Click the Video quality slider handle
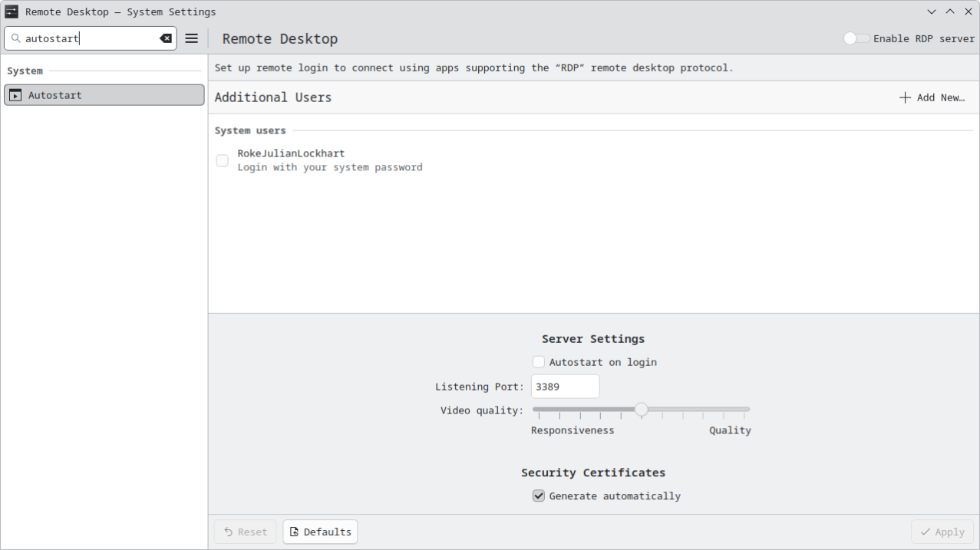 tap(642, 410)
